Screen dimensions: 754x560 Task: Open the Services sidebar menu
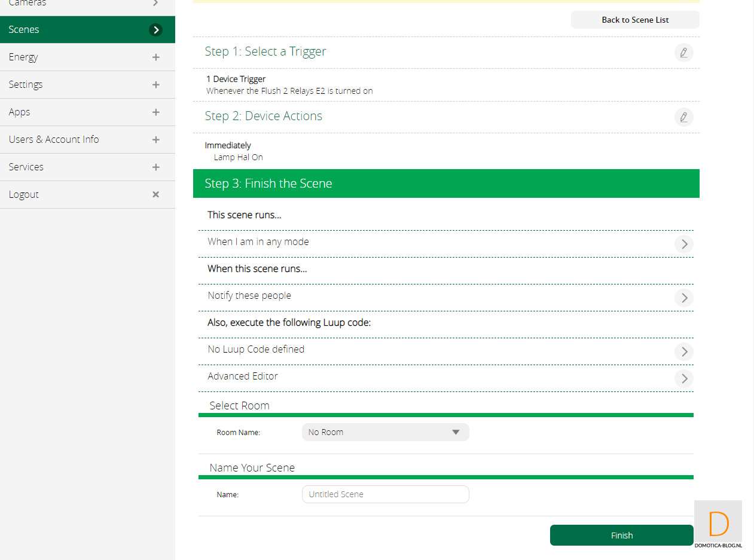point(26,167)
